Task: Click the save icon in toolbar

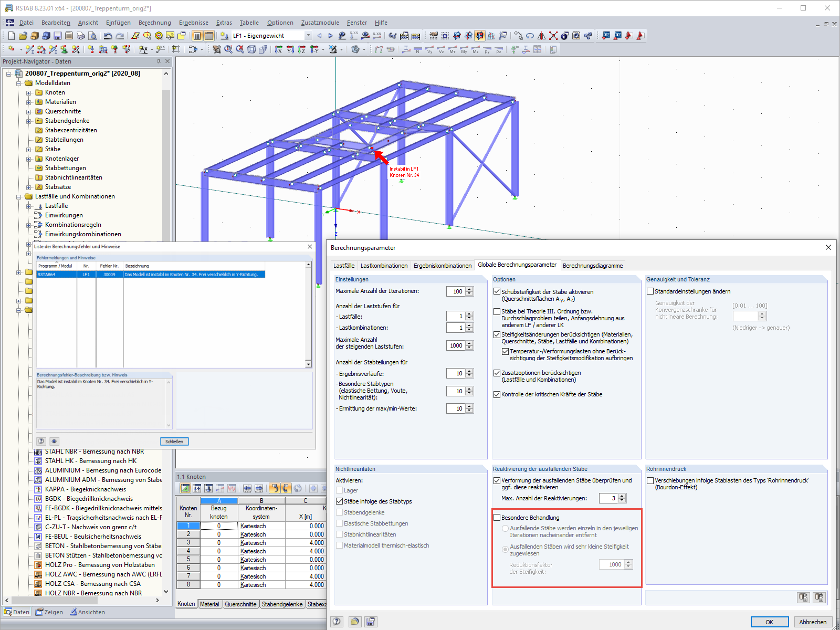Action: tap(58, 36)
